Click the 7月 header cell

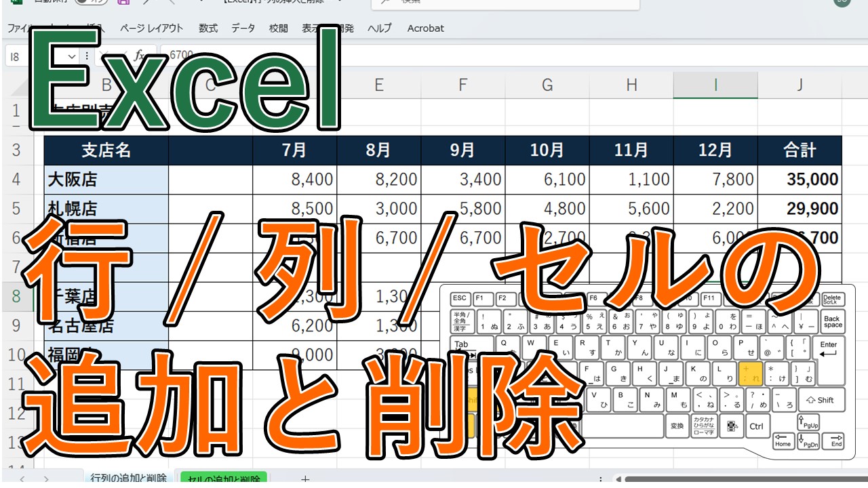[x=295, y=150]
